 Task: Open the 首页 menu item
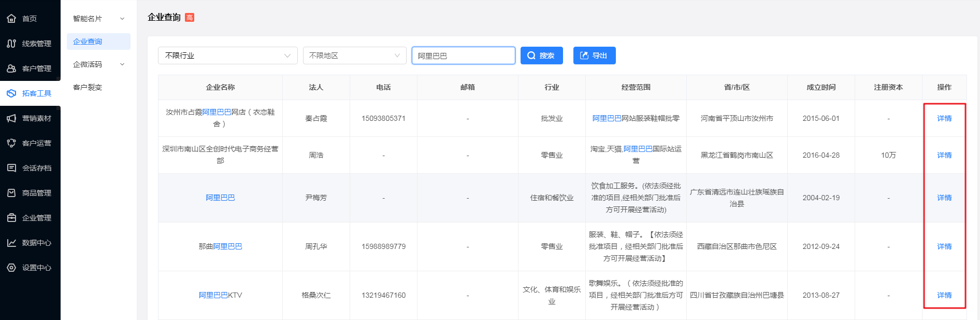tap(30, 19)
